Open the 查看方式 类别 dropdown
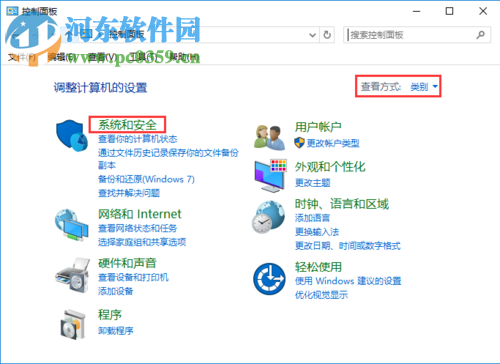 (x=424, y=87)
